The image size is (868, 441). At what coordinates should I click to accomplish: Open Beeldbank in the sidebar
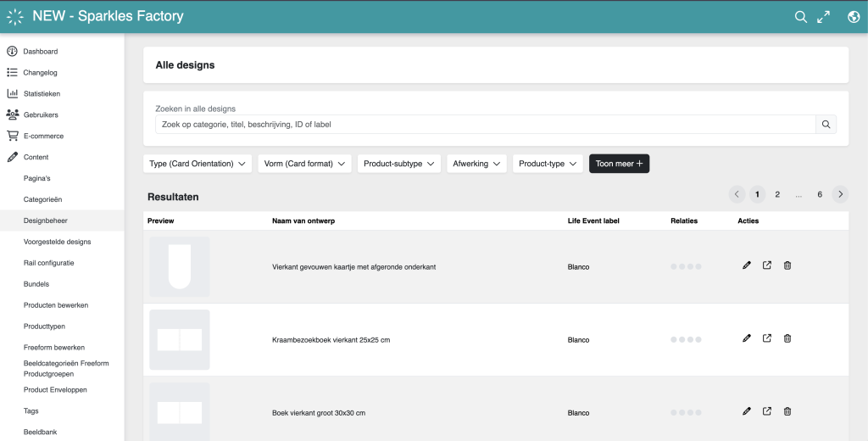pos(41,432)
